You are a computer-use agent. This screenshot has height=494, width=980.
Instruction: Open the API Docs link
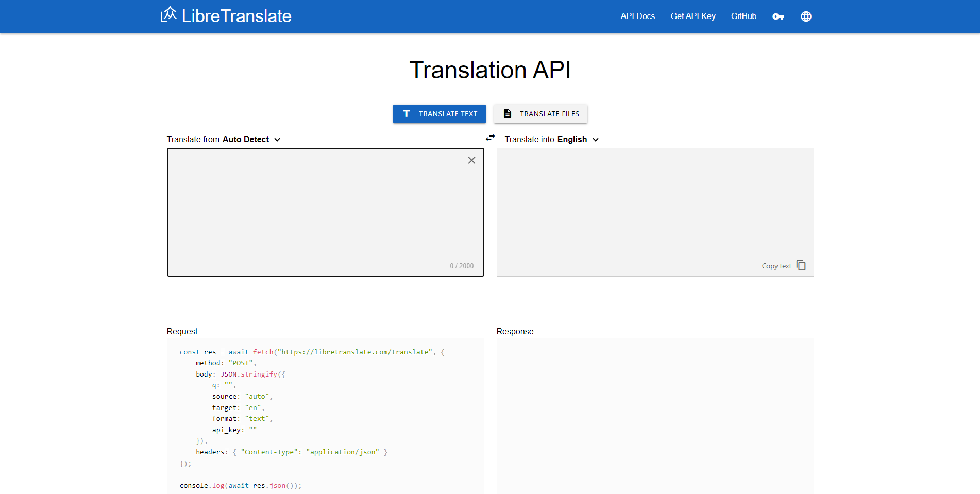(x=637, y=16)
